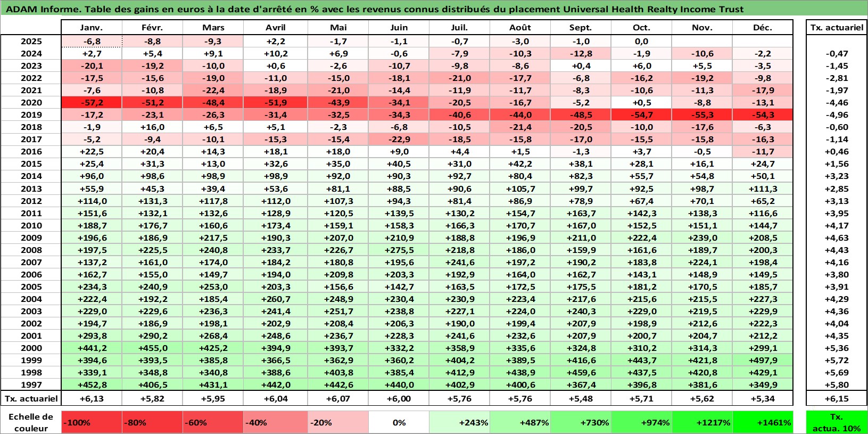The width and height of the screenshot is (868, 434).
Task: Select the +974% green swatch
Action: [x=642, y=422]
